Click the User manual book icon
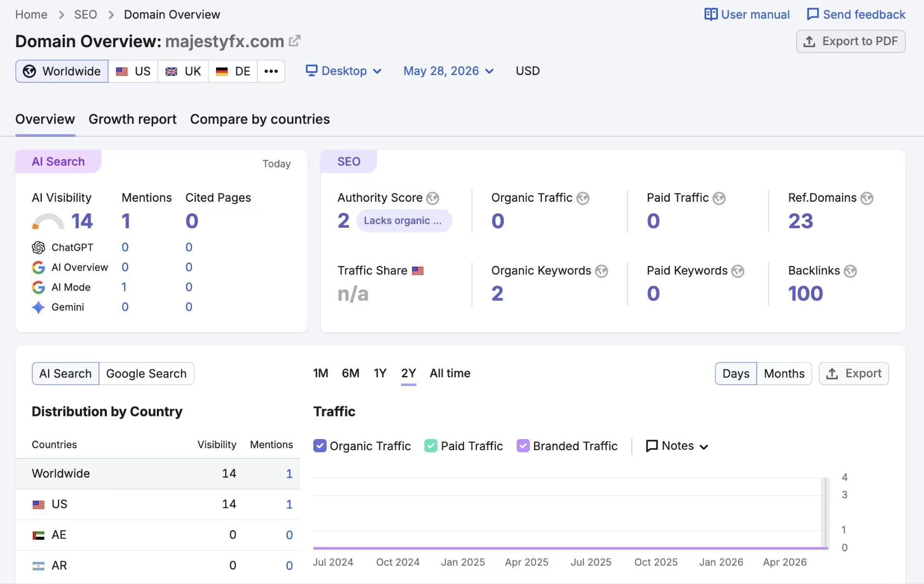 tap(711, 14)
